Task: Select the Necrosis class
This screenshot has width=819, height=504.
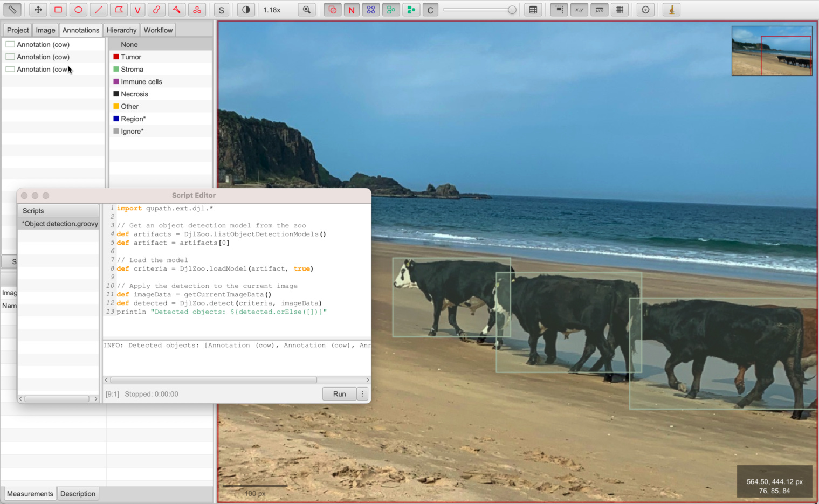Action: [x=161, y=94]
